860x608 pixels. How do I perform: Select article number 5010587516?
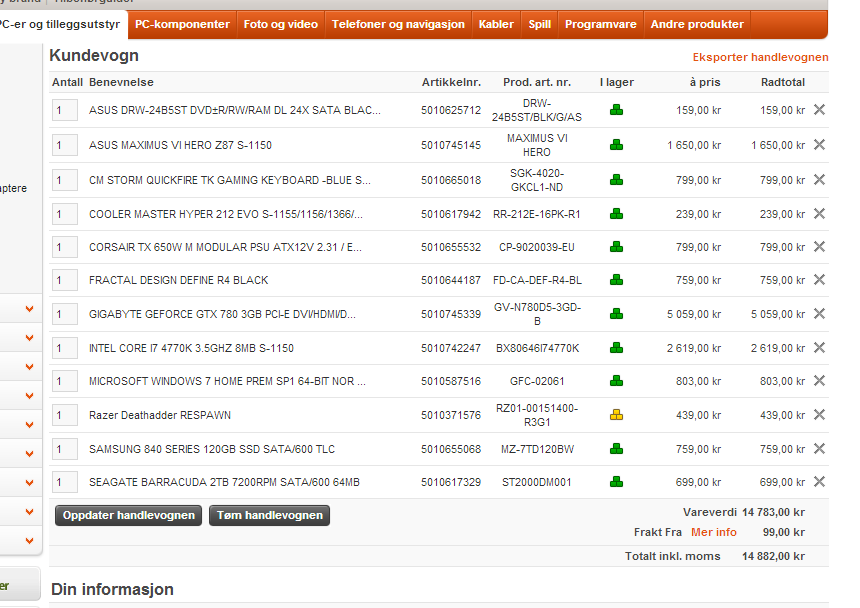click(451, 381)
